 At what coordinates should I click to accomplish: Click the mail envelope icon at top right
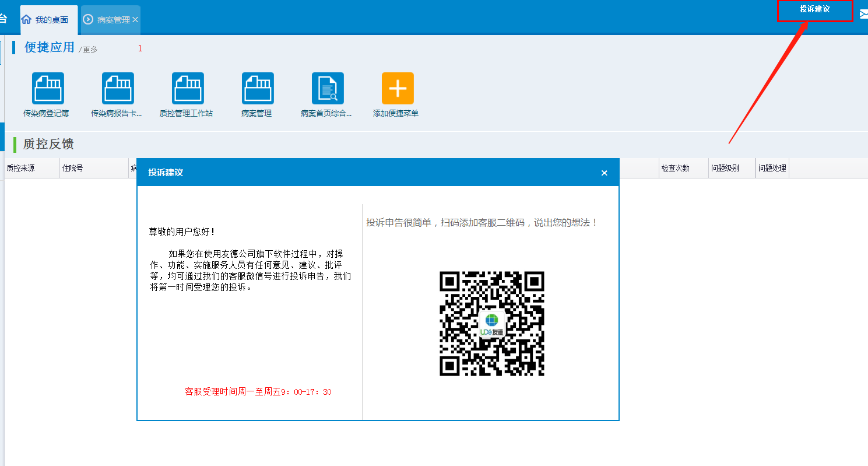tap(863, 15)
